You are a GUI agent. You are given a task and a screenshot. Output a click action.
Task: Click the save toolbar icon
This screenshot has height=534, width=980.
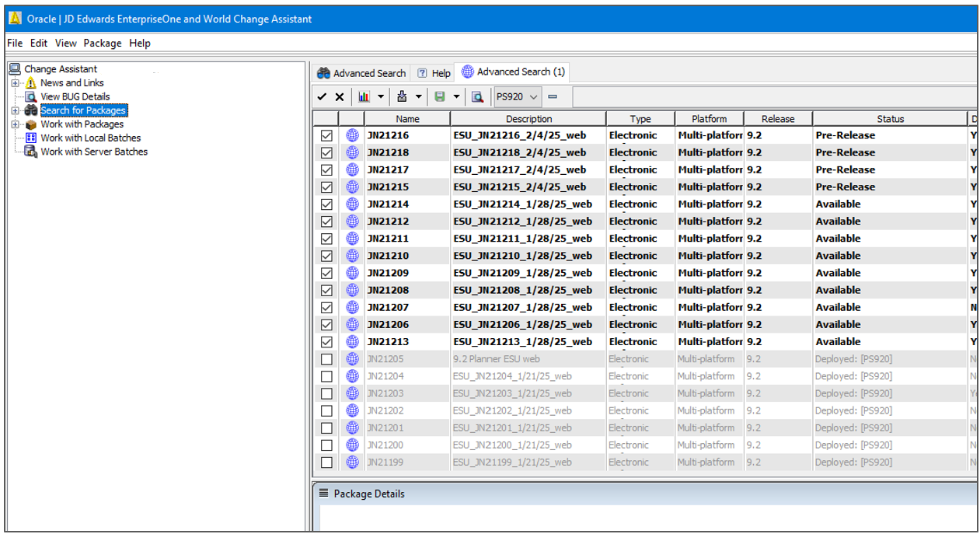[x=439, y=98]
